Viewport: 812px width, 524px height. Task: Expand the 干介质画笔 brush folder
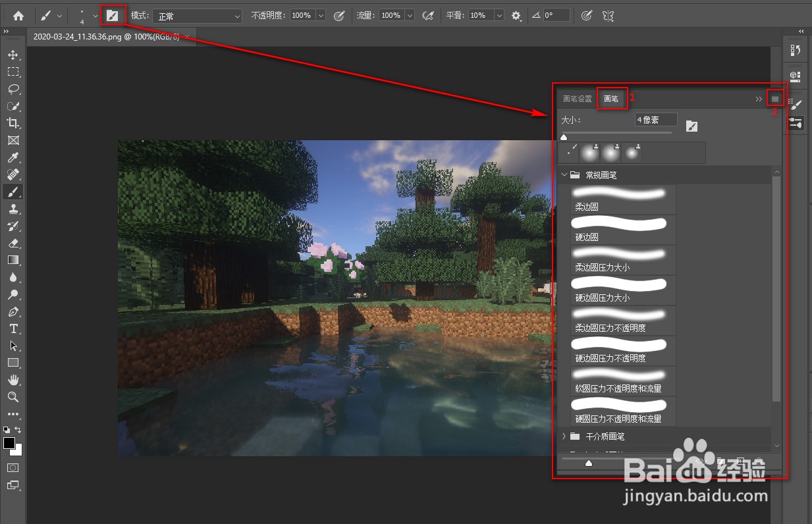(564, 436)
